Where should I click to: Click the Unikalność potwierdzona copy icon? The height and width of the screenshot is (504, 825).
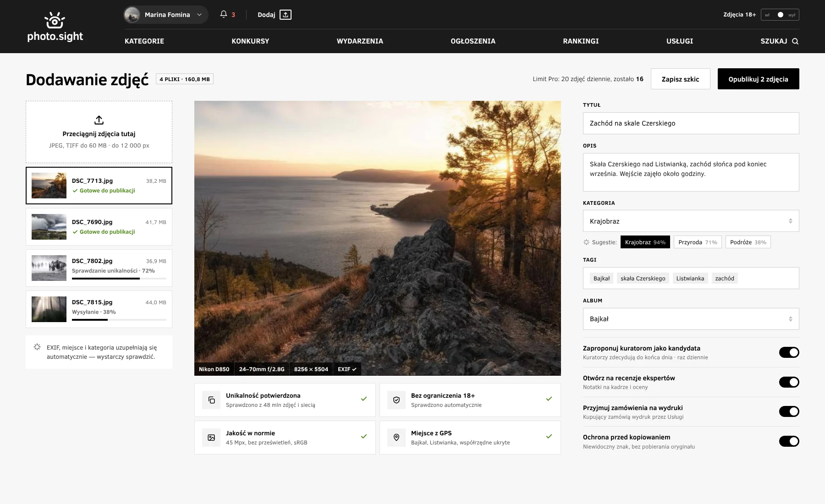(211, 400)
